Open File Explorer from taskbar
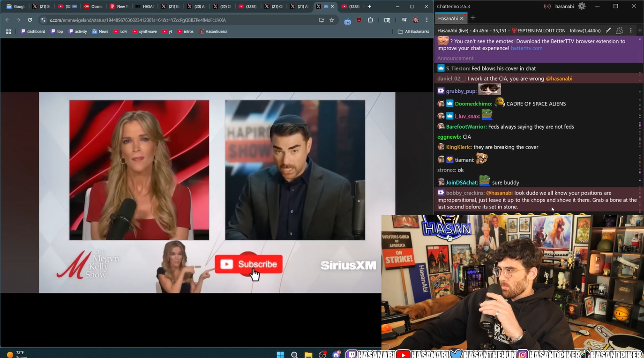 pos(308,354)
